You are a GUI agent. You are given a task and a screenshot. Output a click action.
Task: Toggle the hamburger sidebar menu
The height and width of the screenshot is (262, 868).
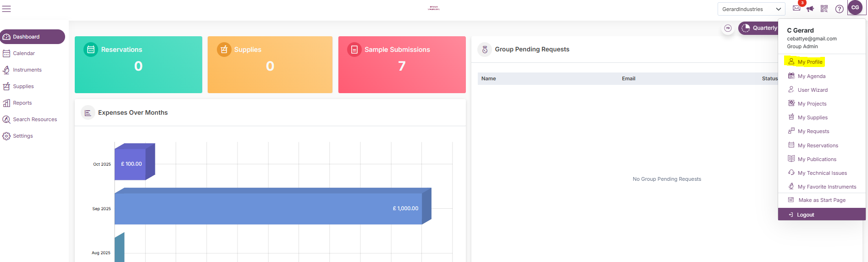6,9
